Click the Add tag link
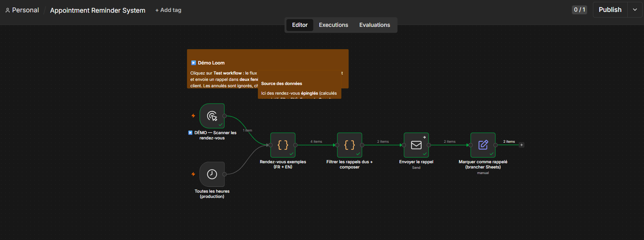Image resolution: width=644 pixels, height=240 pixels. coord(168,10)
